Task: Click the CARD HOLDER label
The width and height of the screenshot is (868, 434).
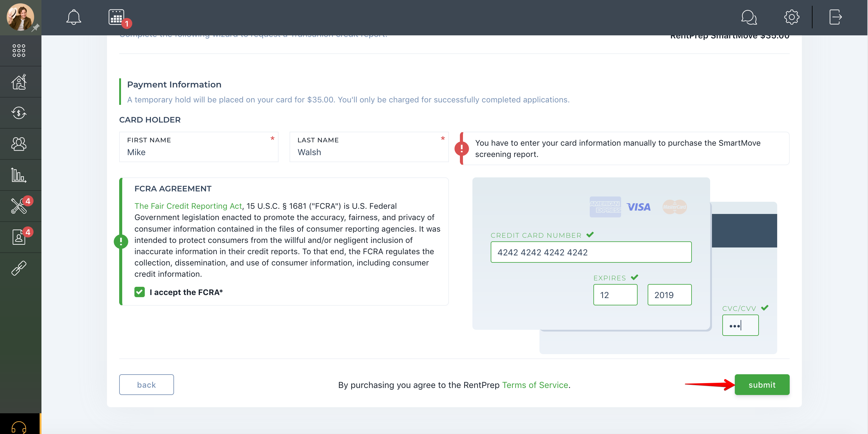Action: click(x=150, y=120)
